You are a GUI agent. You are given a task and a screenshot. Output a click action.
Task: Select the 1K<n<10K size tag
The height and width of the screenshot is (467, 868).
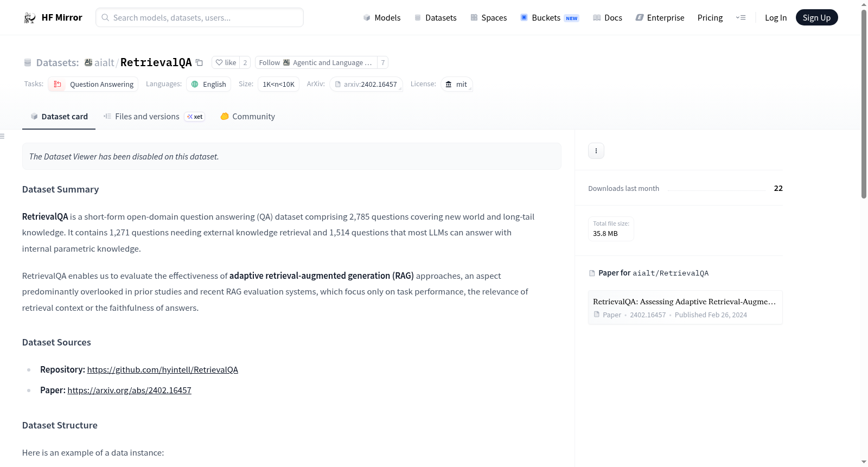tap(279, 84)
